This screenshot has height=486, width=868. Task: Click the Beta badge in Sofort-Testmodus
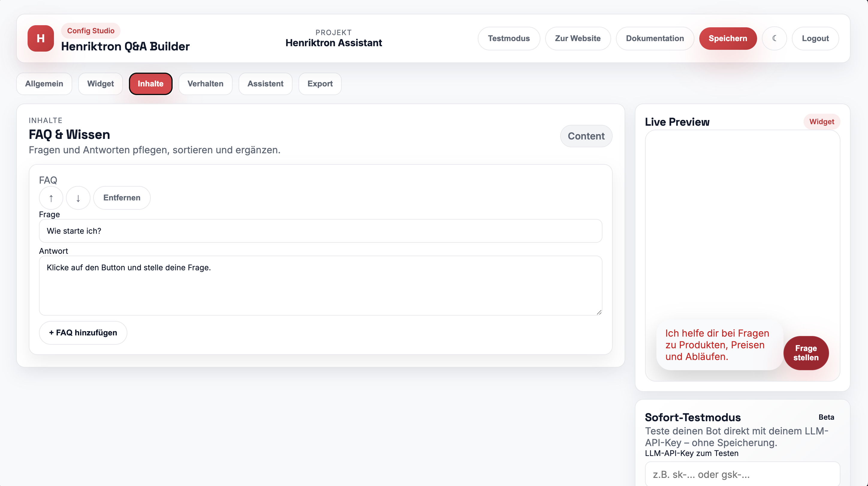click(826, 417)
